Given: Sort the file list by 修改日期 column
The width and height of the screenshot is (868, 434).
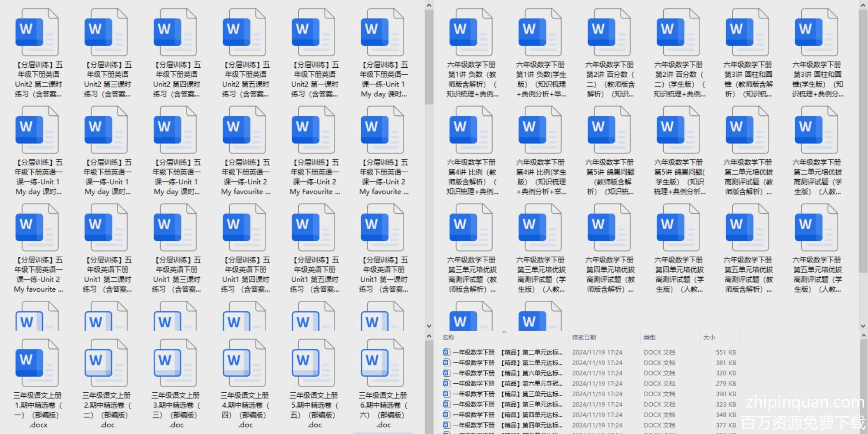Looking at the screenshot, I should [584, 337].
